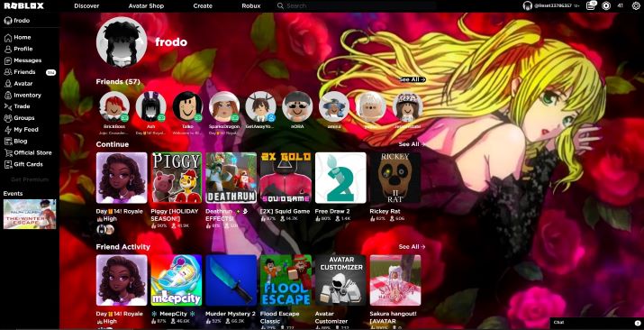Click the My Feed icon in the sidebar
The height and width of the screenshot is (330, 644).
tap(8, 130)
